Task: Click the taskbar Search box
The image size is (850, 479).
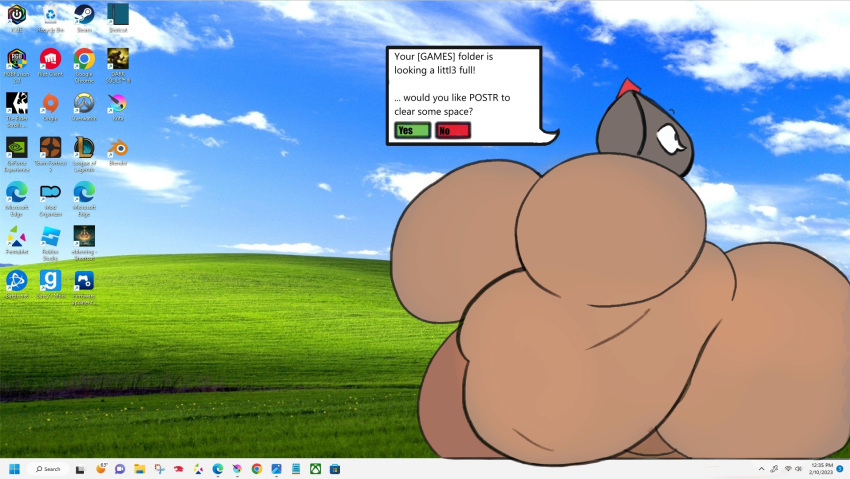Action: click(x=48, y=468)
